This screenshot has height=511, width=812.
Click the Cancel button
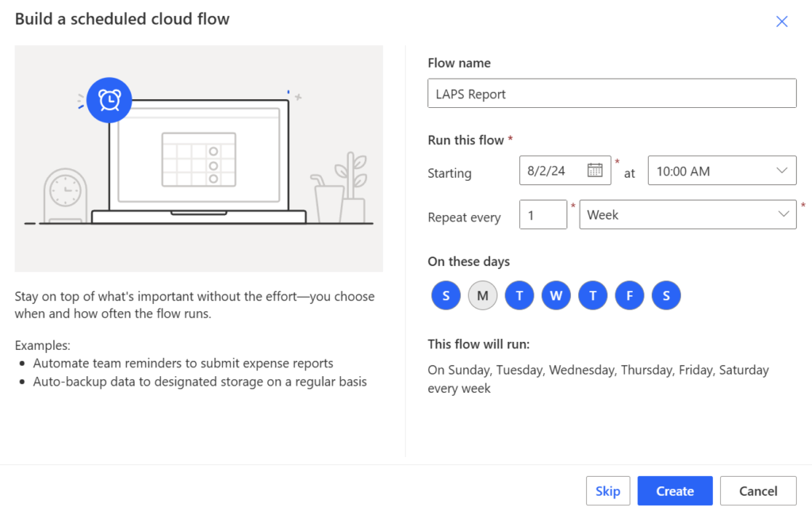pyautogui.click(x=758, y=491)
